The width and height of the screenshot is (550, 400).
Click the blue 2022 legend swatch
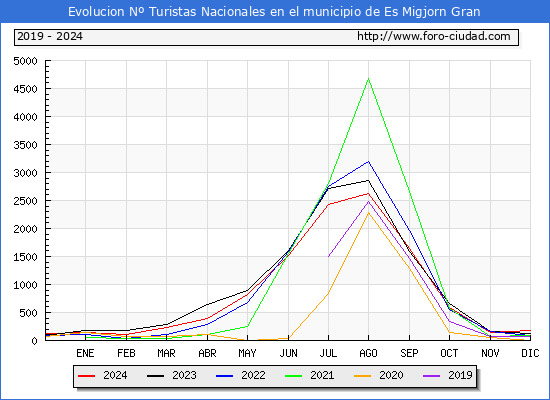coord(224,376)
